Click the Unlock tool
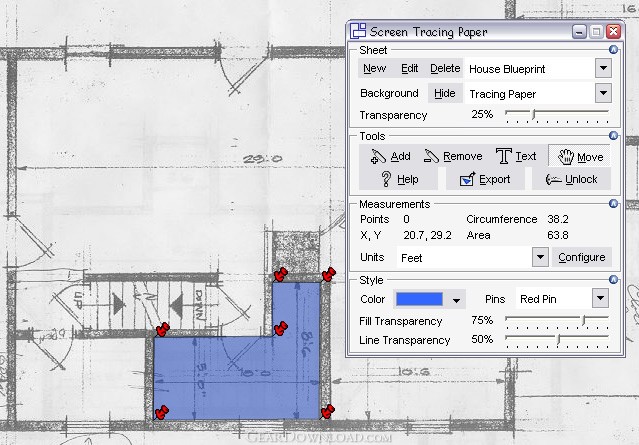Viewport: 639px width, 445px height. pos(571,179)
